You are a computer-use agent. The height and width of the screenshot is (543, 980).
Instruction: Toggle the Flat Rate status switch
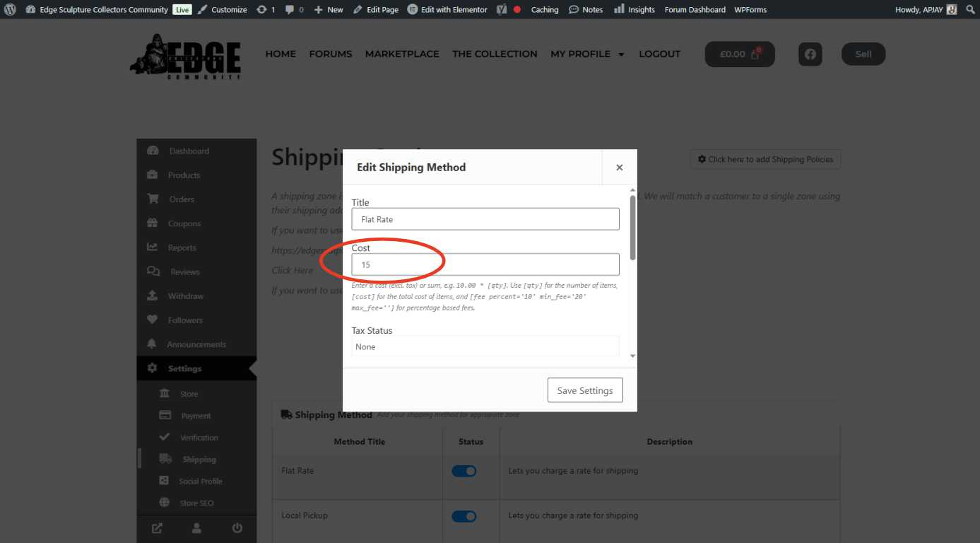coord(464,471)
